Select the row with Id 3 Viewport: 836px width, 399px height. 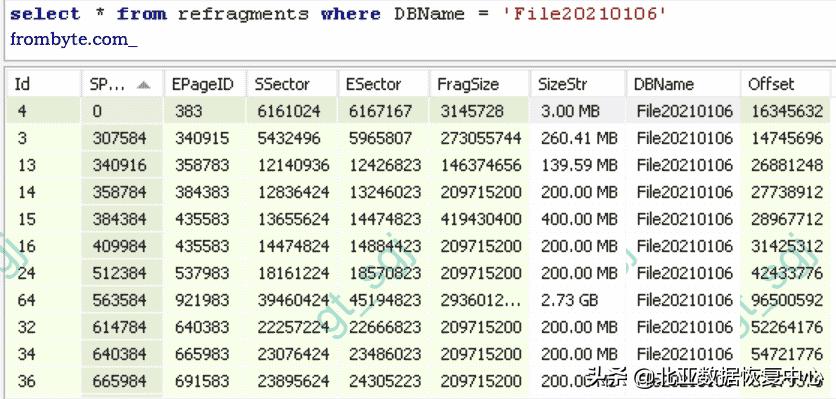(418, 138)
